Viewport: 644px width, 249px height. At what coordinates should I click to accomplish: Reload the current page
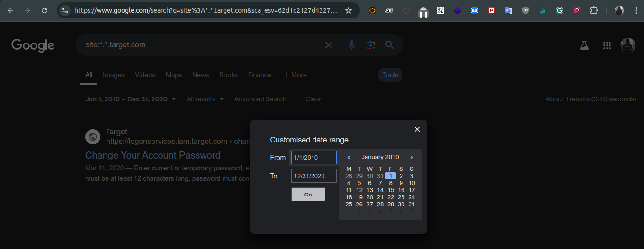[45, 10]
